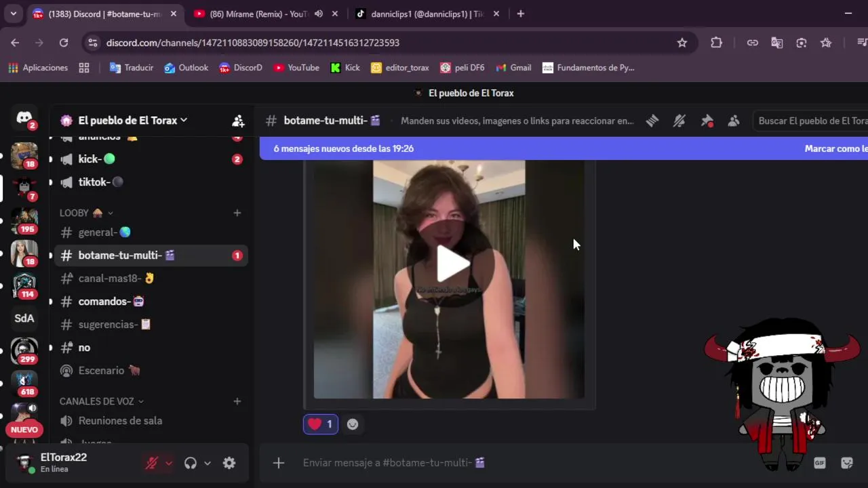868x488 pixels.
Task: Open the threads icon in channel header
Action: [652, 121]
